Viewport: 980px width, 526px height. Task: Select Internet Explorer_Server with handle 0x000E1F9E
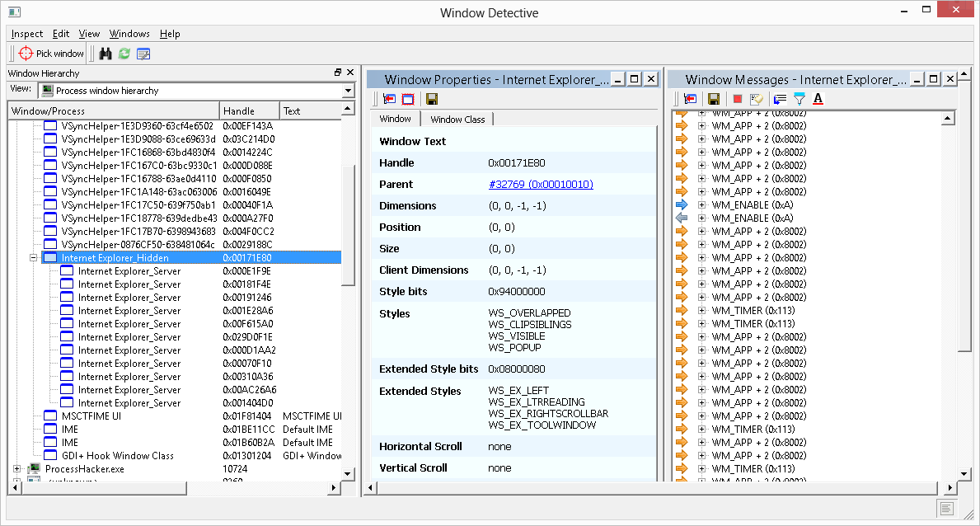point(200,270)
